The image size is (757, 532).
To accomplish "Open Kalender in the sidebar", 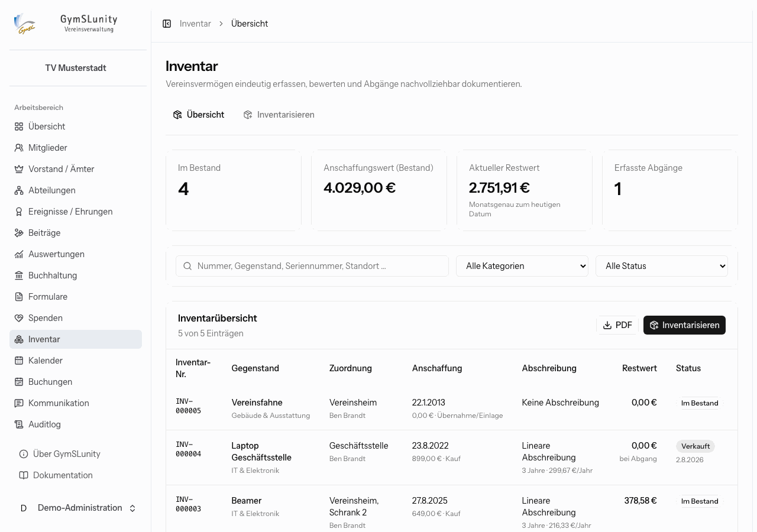I will (76, 361).
